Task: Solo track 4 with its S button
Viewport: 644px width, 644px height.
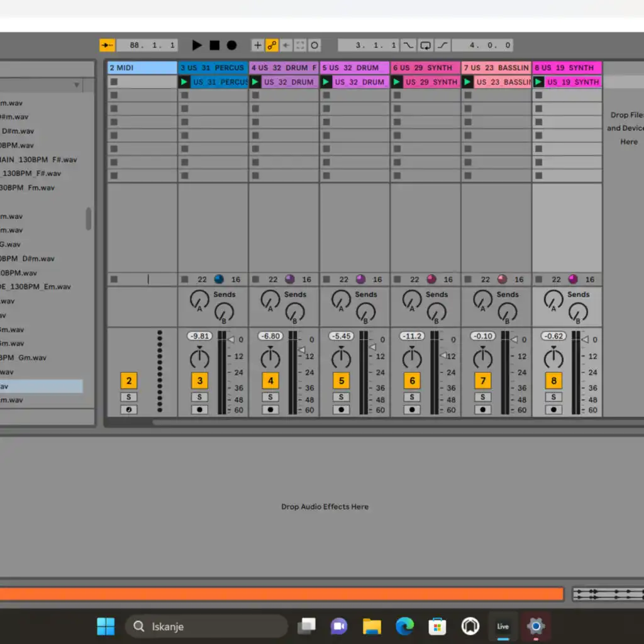Action: [270, 397]
